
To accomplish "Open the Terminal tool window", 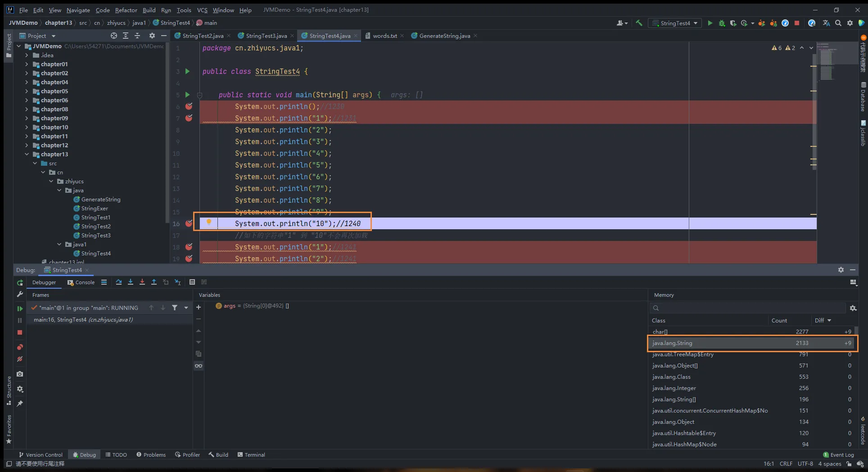I will coord(251,455).
